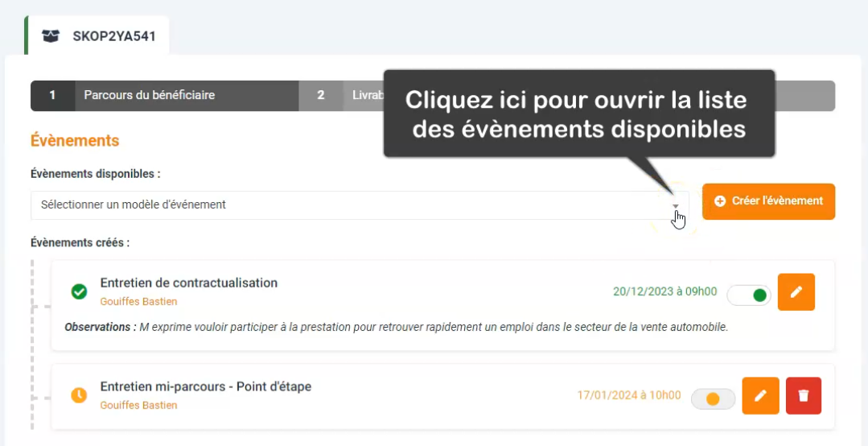Delete Entretien mi-parcours with trash icon
The height and width of the screenshot is (446, 868).
804,395
